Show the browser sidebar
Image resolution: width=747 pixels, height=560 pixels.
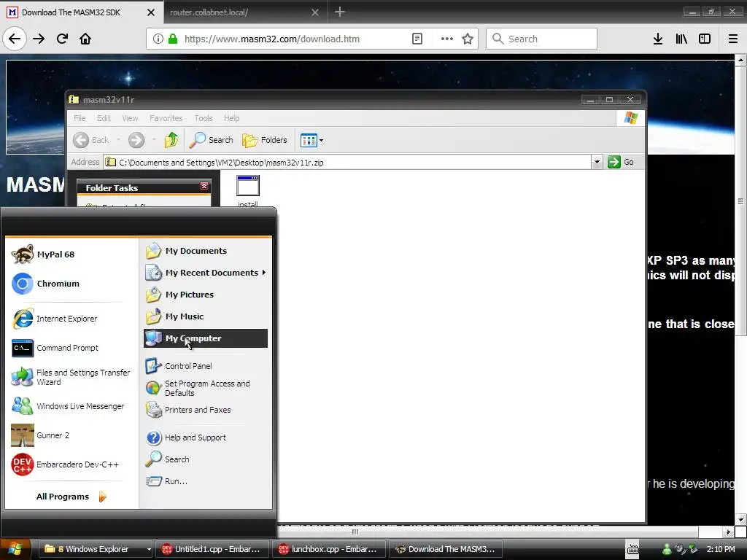pos(705,39)
